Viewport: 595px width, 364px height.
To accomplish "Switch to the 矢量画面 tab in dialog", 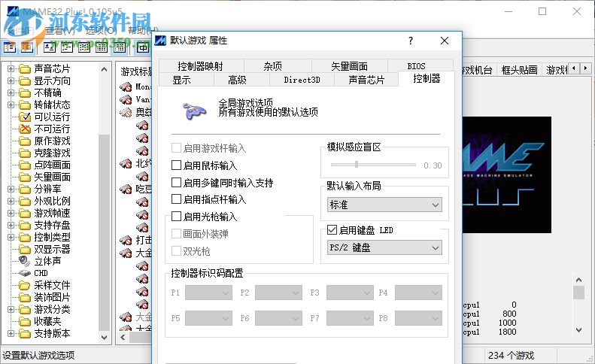I will click(349, 66).
